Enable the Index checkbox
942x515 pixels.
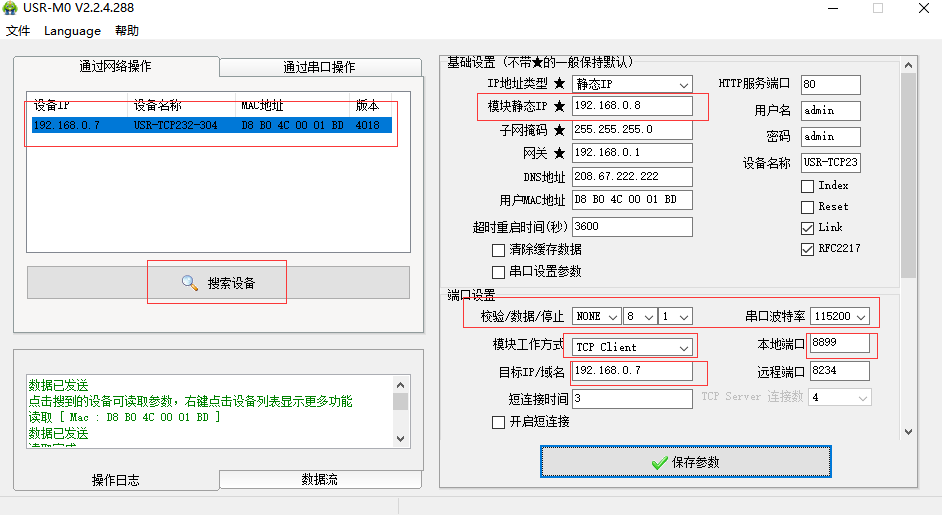tap(807, 186)
